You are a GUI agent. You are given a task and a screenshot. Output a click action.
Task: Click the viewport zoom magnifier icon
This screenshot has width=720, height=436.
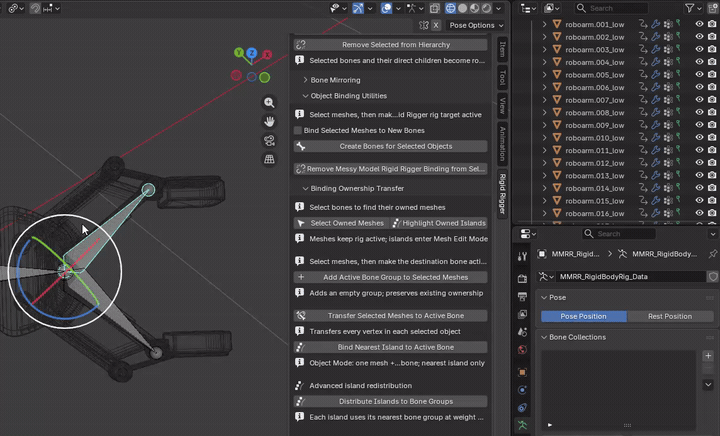pos(269,102)
